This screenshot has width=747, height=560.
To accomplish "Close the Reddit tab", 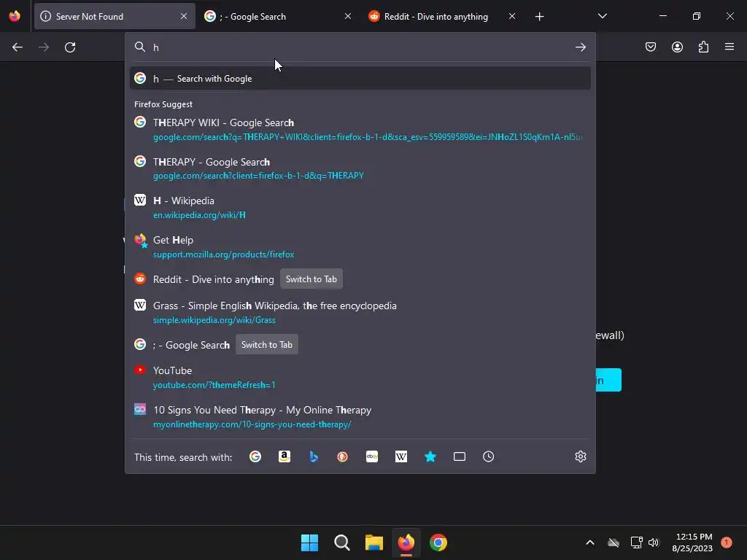I will coord(512,16).
